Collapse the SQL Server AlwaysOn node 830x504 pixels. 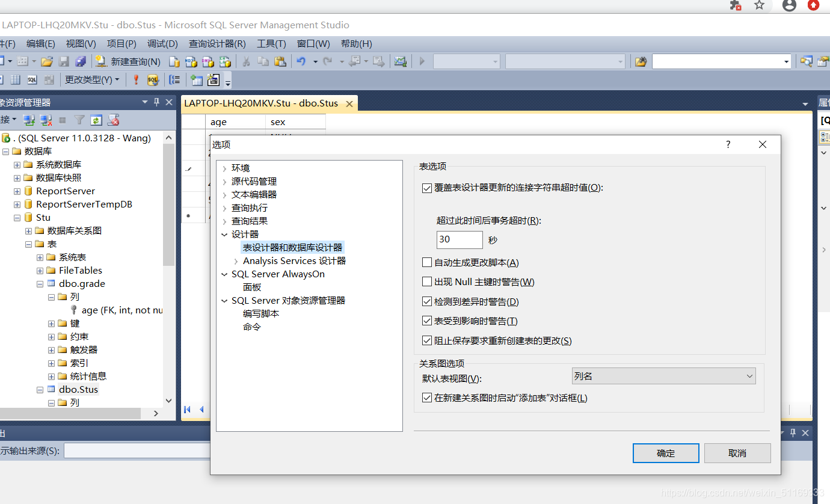(224, 274)
